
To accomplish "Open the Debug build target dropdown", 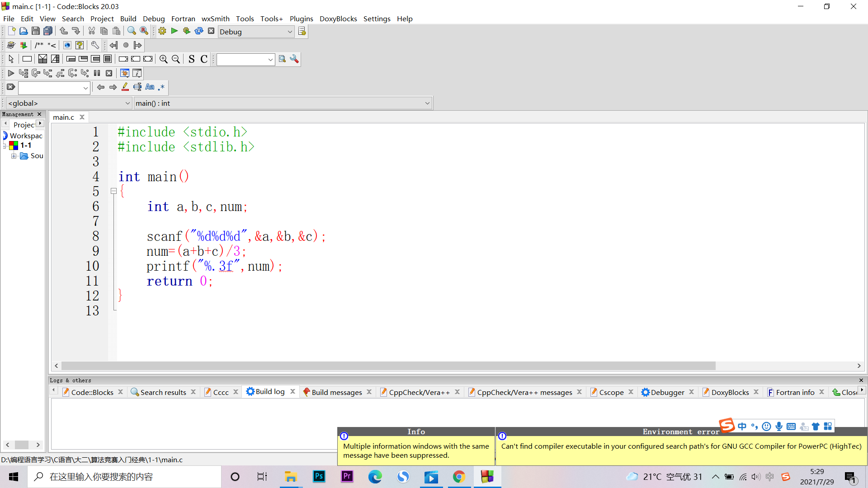I will click(256, 32).
